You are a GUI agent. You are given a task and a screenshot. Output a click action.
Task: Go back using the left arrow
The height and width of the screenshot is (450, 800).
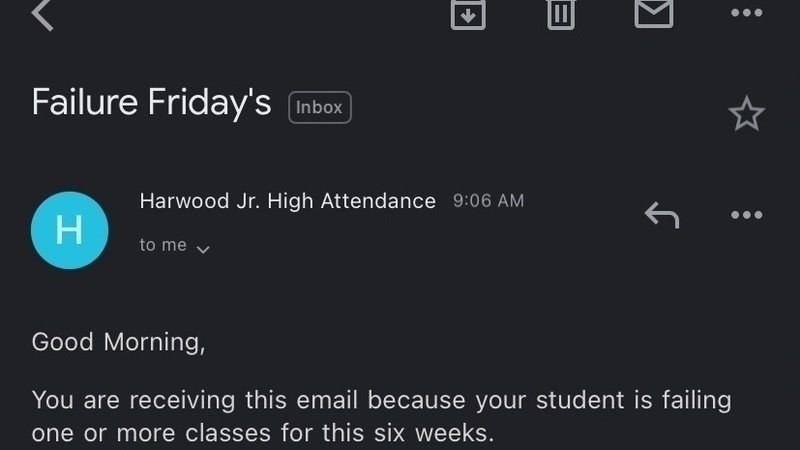42,14
